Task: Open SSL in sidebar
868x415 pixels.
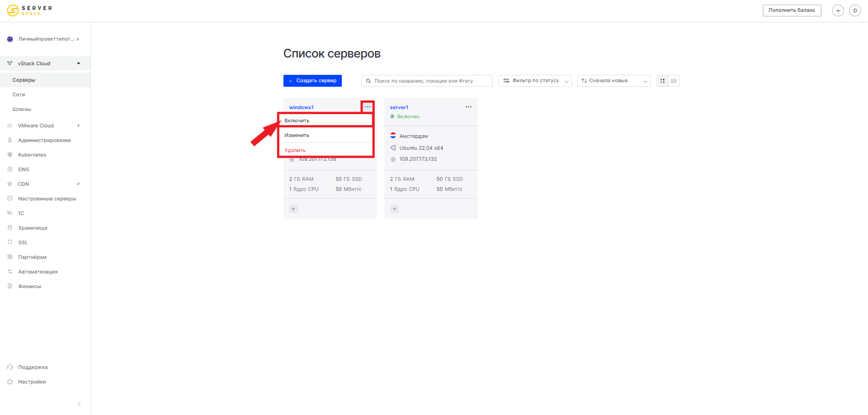Action: point(23,242)
